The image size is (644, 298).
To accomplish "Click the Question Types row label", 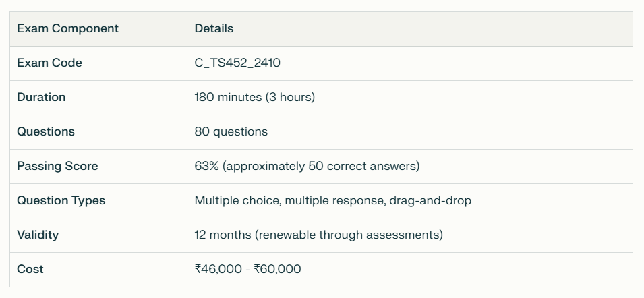I will coord(61,200).
